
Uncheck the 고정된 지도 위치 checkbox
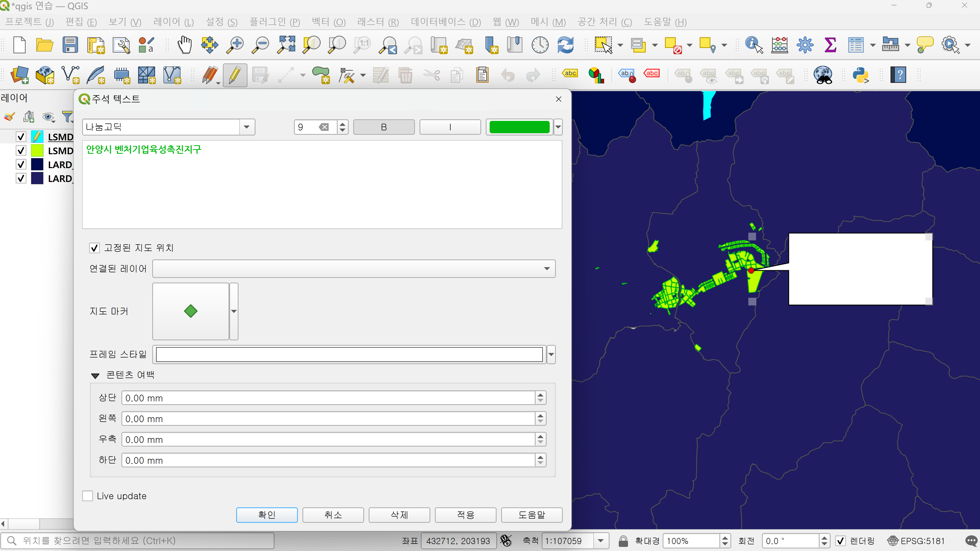tap(94, 248)
